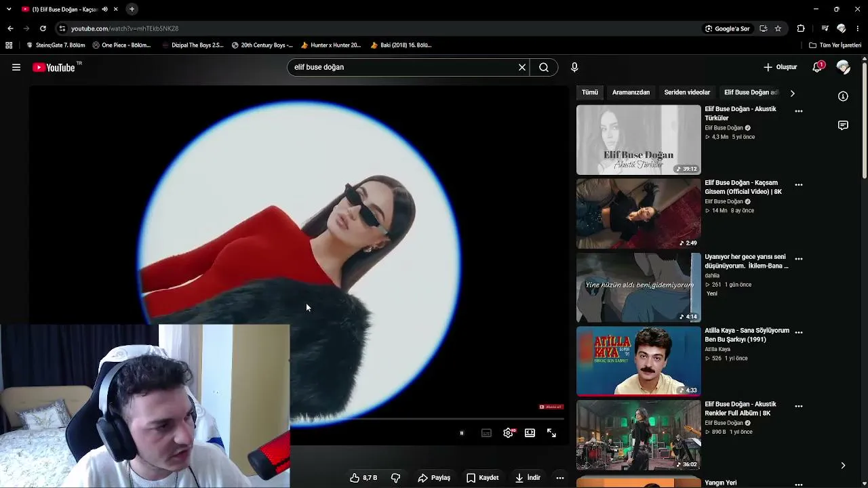
Task: Toggle subtitles on the video player
Action: tap(486, 433)
